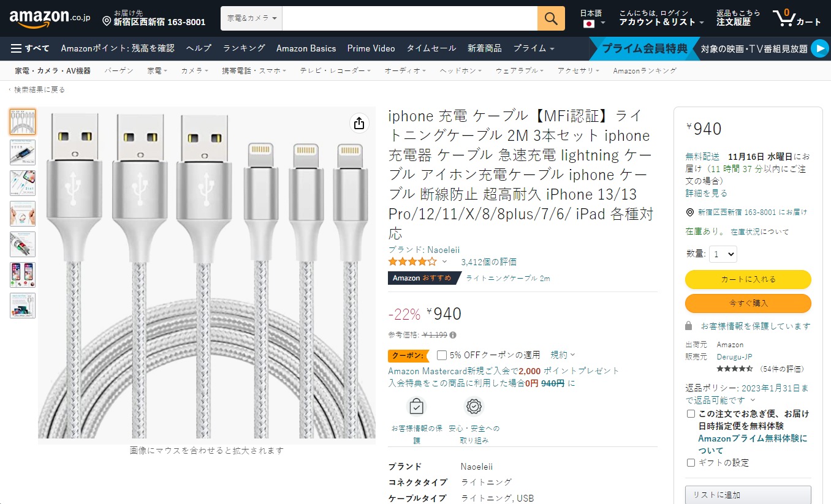Click the 今すぐ購入 buy now button
This screenshot has height=504, width=831.
tap(748, 303)
